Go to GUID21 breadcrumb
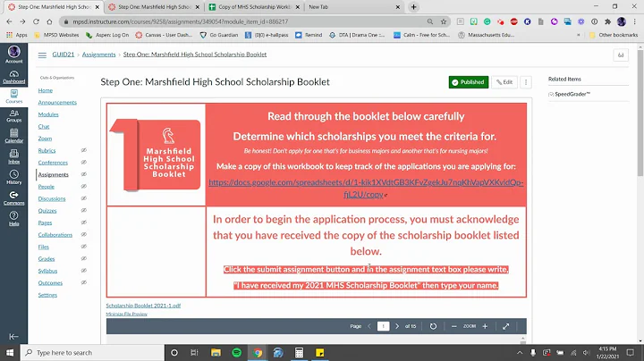This screenshot has width=644, height=361. 64,55
